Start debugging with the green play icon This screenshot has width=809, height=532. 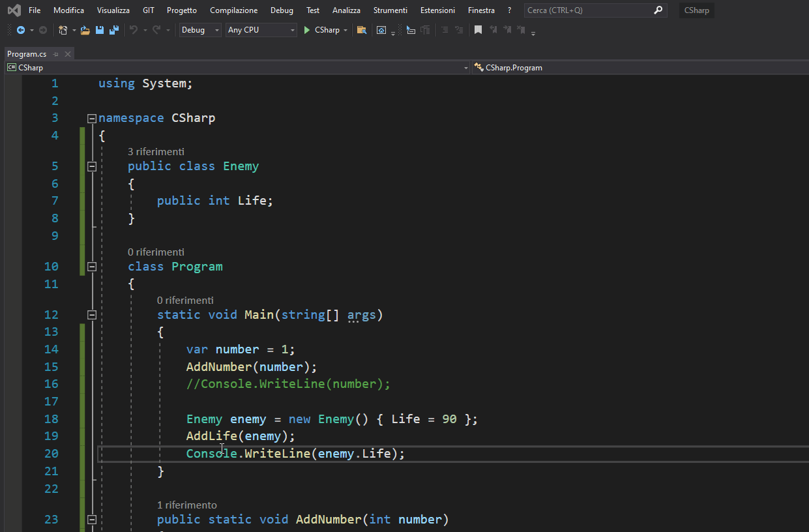(x=307, y=30)
